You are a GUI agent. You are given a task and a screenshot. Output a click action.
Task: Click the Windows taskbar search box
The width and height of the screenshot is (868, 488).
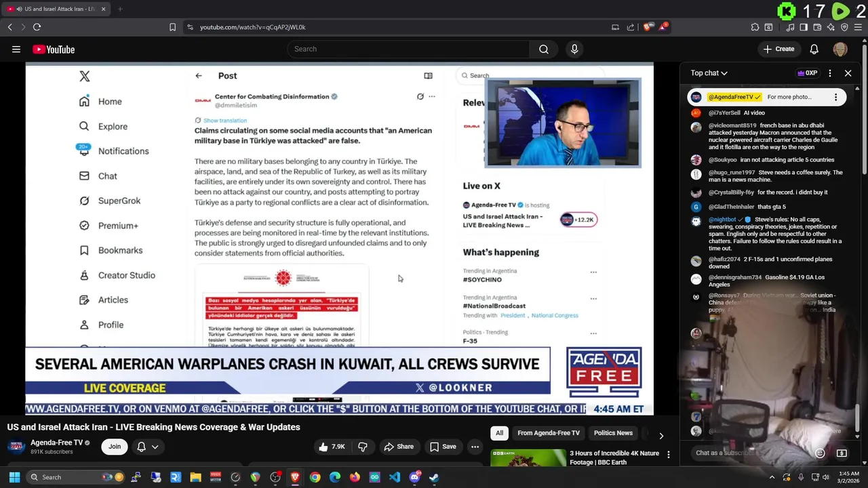click(76, 477)
